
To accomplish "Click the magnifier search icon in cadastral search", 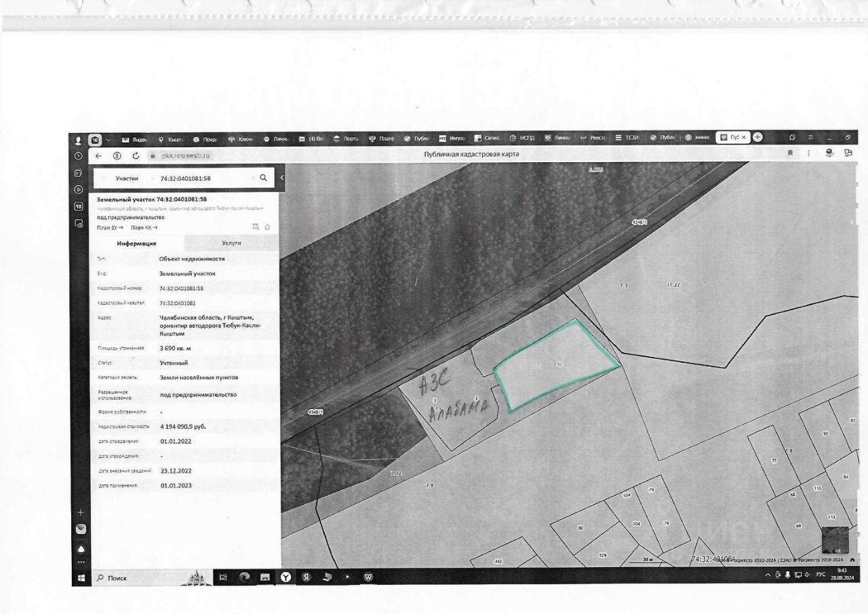I will coord(263,178).
